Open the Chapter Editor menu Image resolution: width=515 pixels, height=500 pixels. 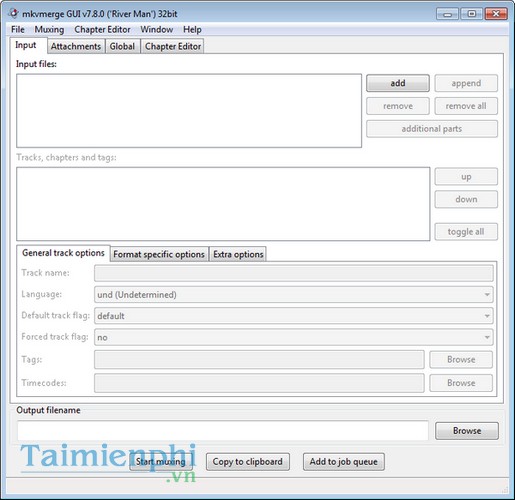102,29
